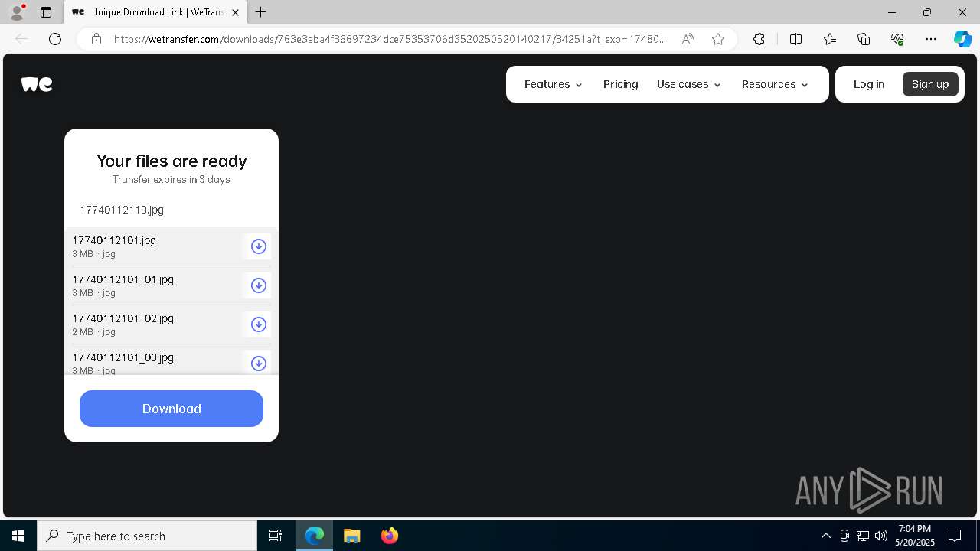Expand the Use cases menu
Viewport: 980px width, 551px height.
click(x=689, y=84)
